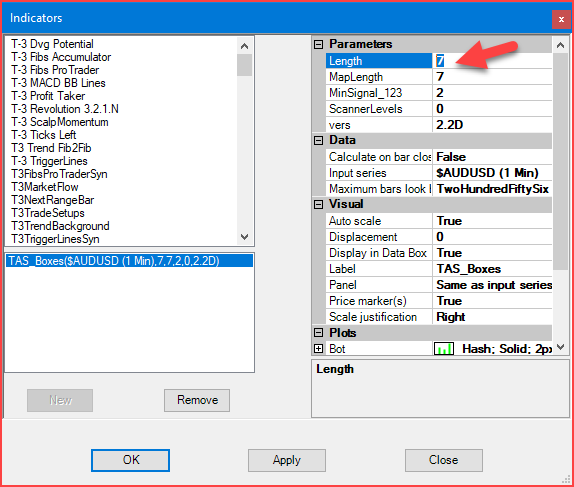Collapse the Plots section
This screenshot has width=574, height=487.
[x=319, y=333]
